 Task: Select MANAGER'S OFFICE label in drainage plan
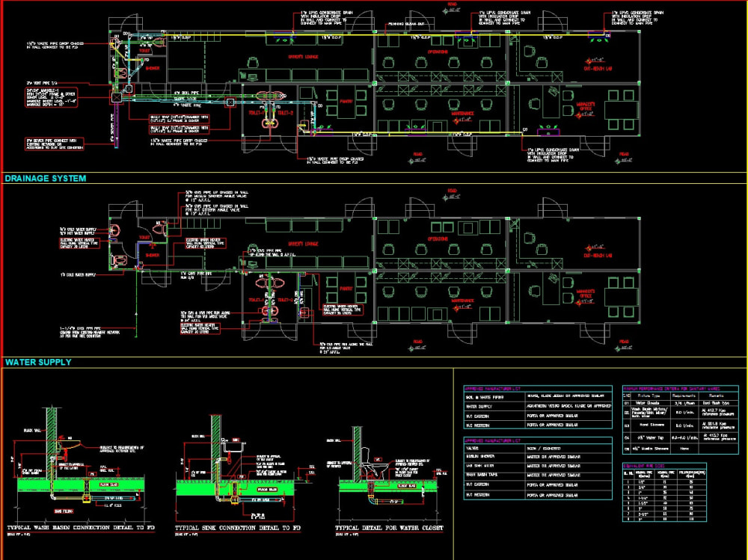pyautogui.click(x=586, y=106)
